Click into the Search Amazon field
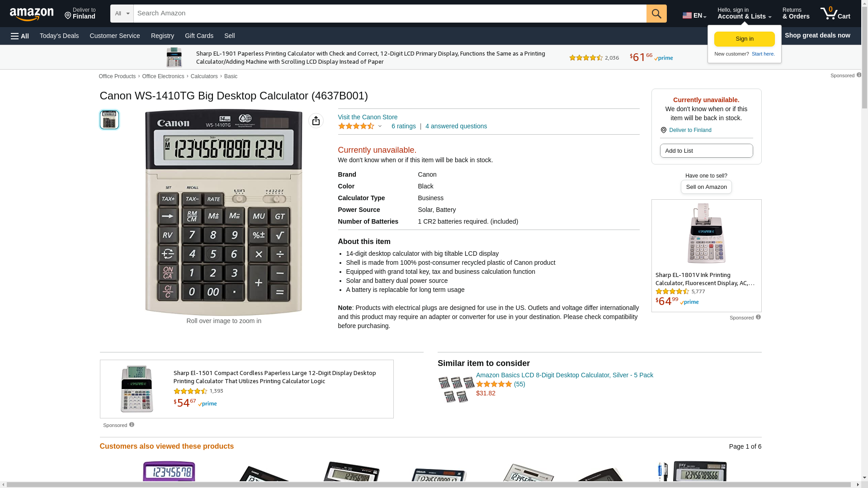 click(390, 14)
